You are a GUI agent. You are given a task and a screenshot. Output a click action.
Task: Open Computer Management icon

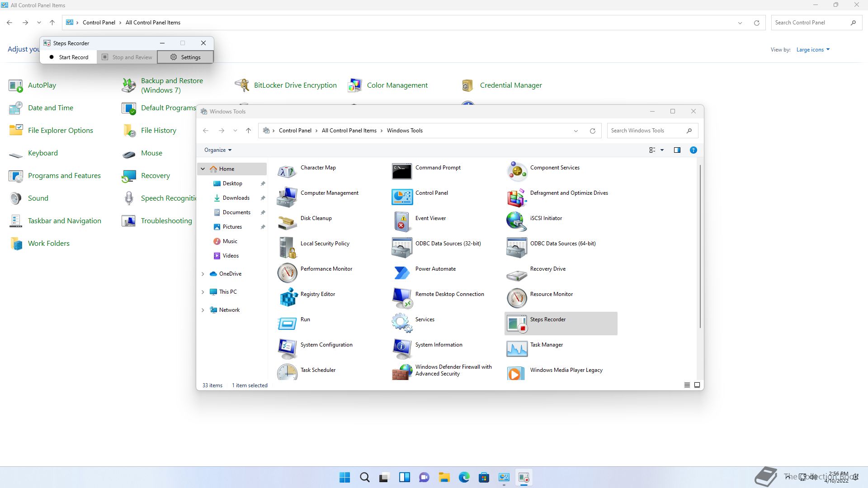tap(287, 197)
